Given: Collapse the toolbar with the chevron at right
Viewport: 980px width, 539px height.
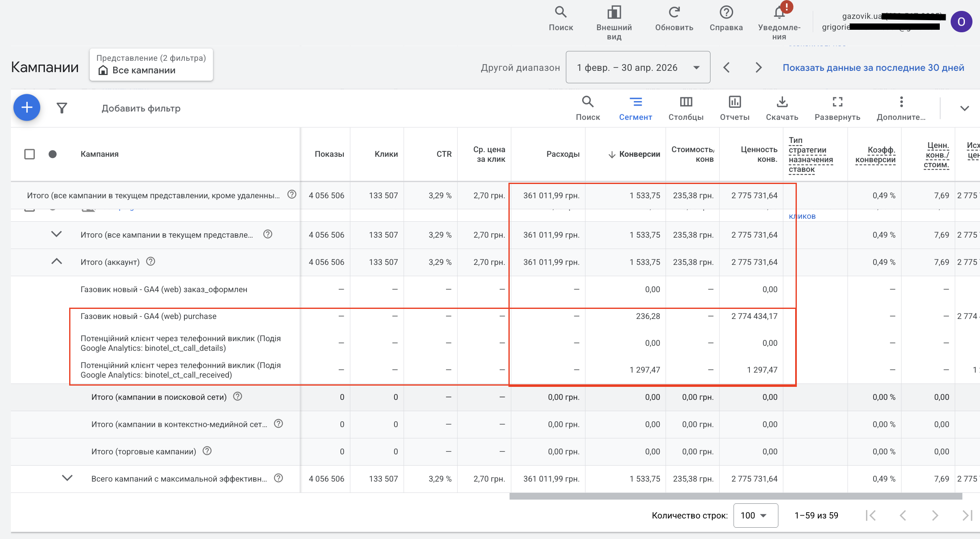Looking at the screenshot, I should 964,108.
